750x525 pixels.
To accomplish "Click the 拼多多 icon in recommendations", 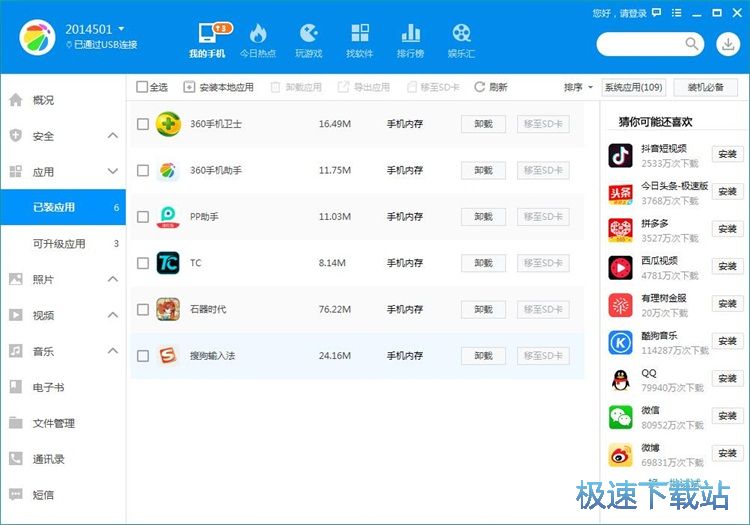I will (620, 230).
